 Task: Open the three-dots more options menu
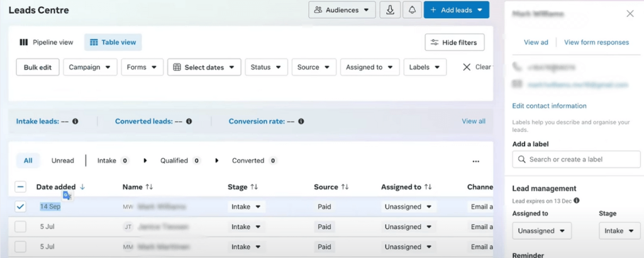point(475,161)
